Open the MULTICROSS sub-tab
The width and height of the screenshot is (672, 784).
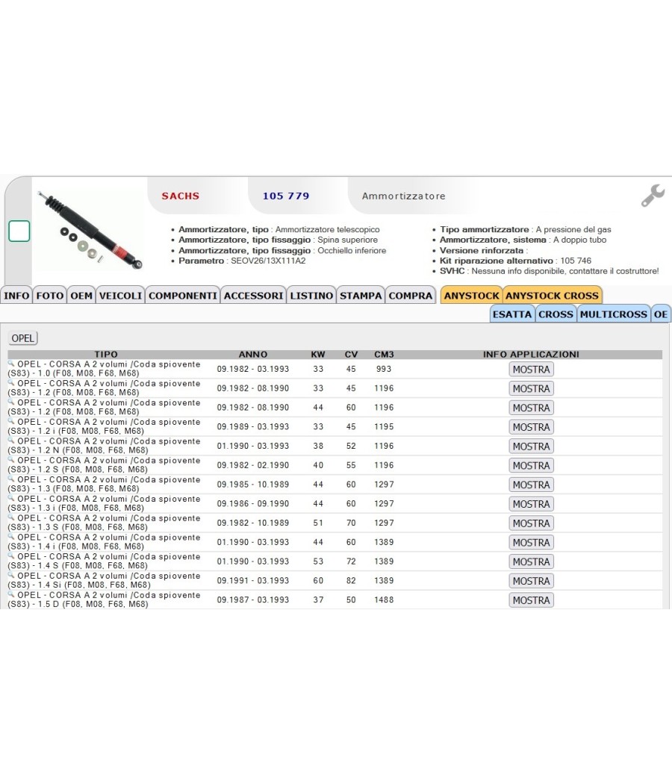(614, 314)
